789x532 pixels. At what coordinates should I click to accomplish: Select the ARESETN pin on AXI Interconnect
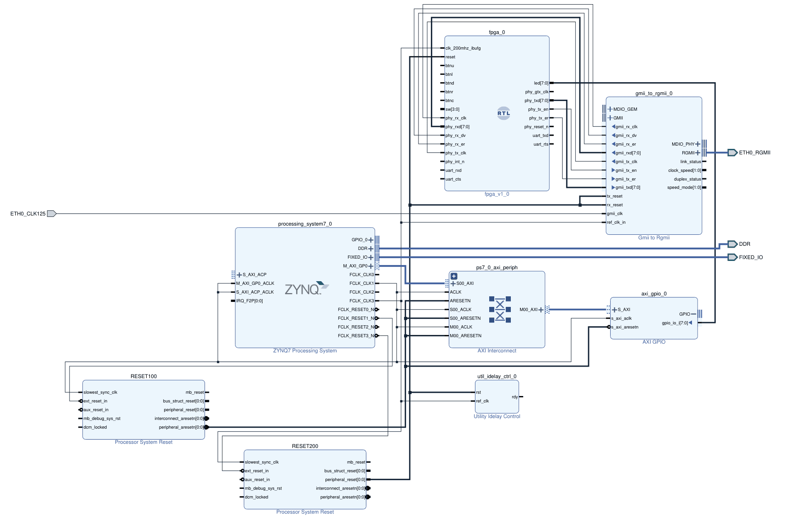pos(460,301)
